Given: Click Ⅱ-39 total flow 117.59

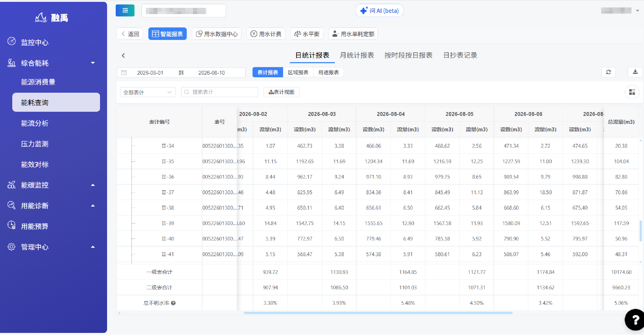Looking at the screenshot, I should tap(621, 223).
